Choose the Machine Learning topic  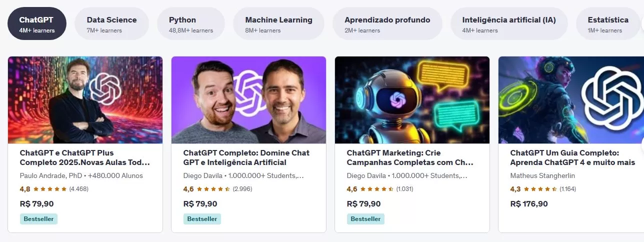click(x=278, y=23)
